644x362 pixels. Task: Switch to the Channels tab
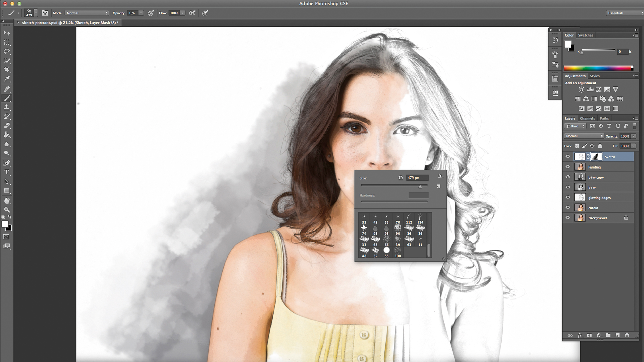tap(587, 118)
